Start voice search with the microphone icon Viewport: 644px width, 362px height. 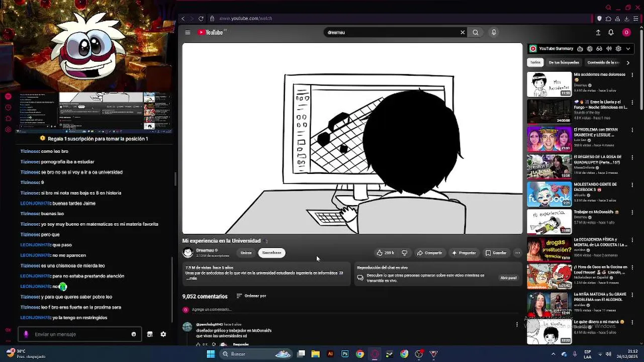click(x=494, y=32)
